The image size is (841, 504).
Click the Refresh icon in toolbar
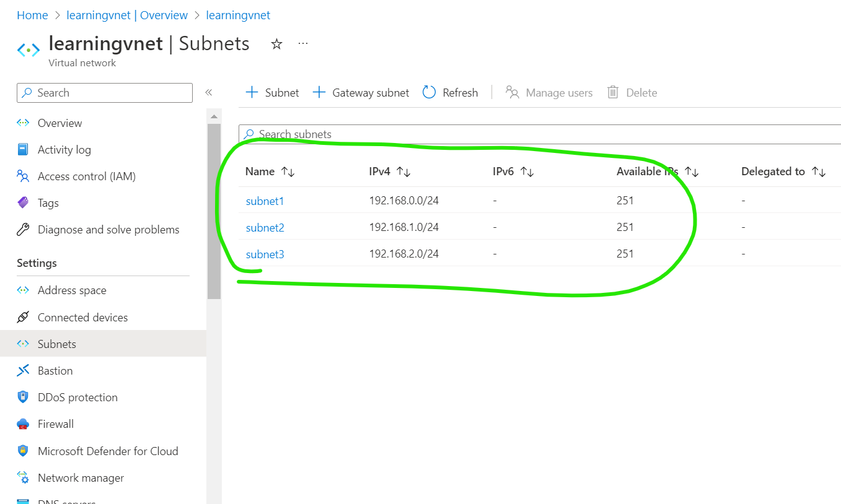tap(429, 93)
